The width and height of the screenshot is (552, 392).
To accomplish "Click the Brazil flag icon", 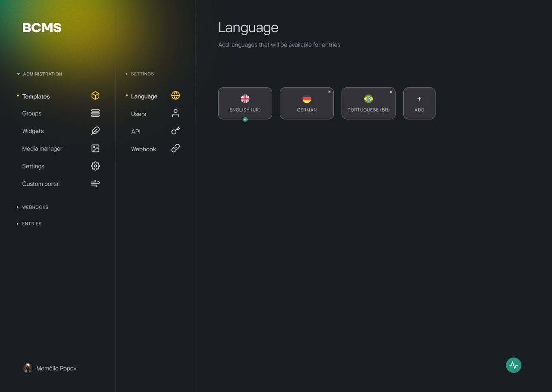I will pyautogui.click(x=368, y=99).
